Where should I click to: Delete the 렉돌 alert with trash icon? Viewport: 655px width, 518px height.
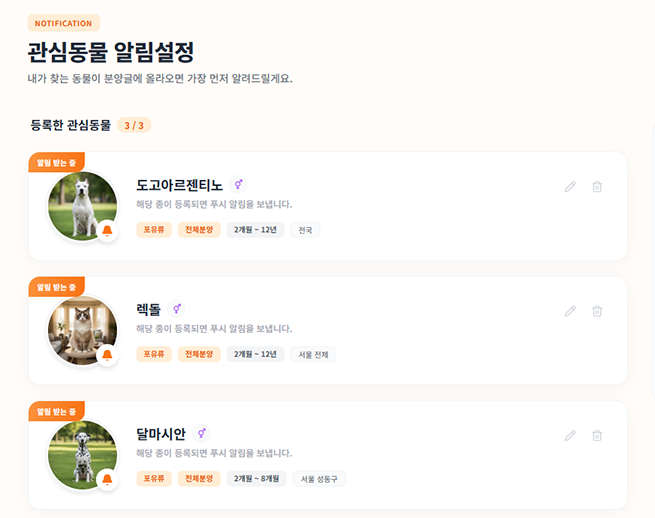[597, 311]
